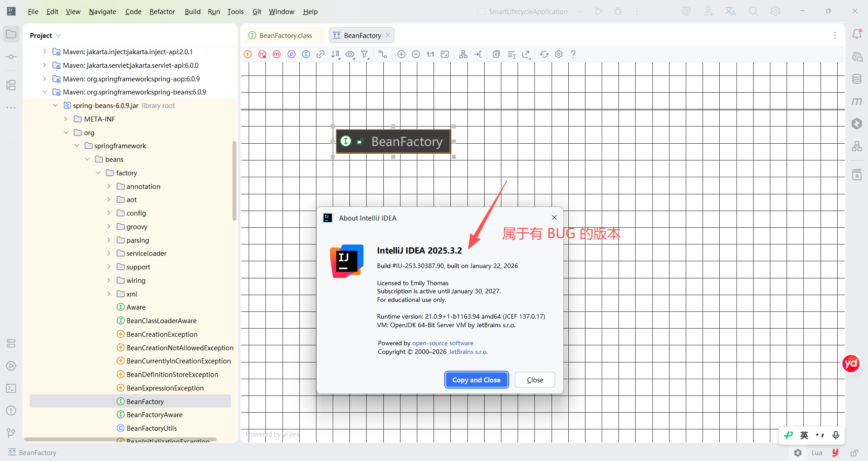The height and width of the screenshot is (461, 868).
Task: Toggle Properties visibility in diagram toolbar
Action: 292,54
